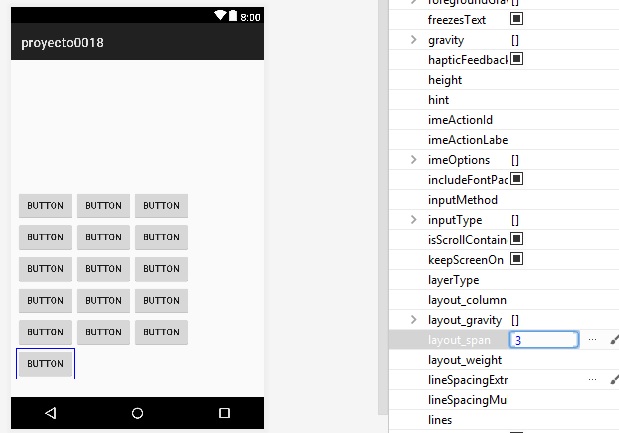Tap the Android home circle icon
The width and height of the screenshot is (619, 433).
138,413
